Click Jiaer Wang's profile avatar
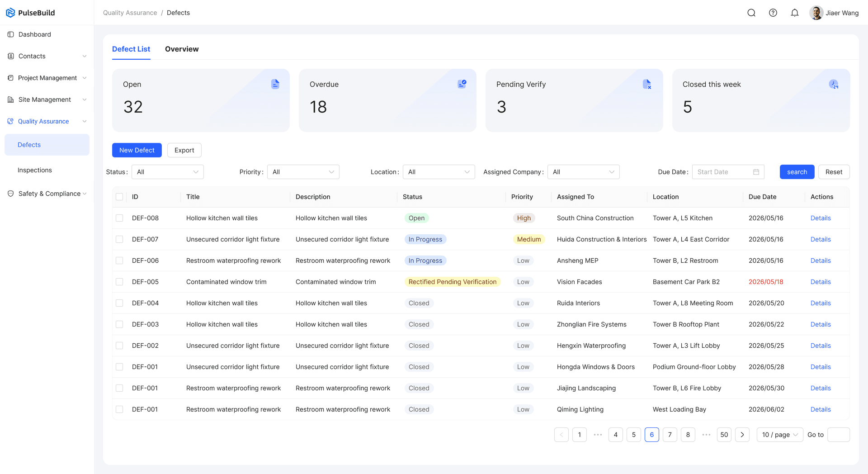The image size is (868, 474). (816, 13)
